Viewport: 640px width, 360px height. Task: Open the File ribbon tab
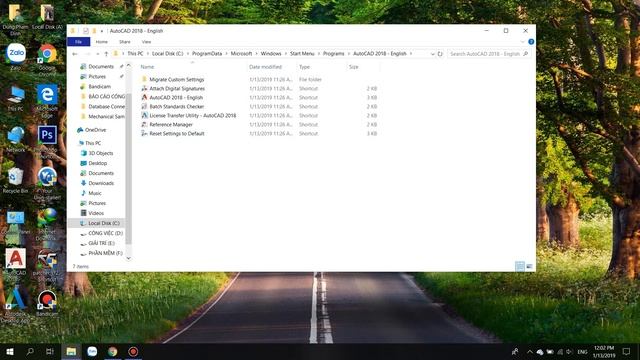(78, 42)
